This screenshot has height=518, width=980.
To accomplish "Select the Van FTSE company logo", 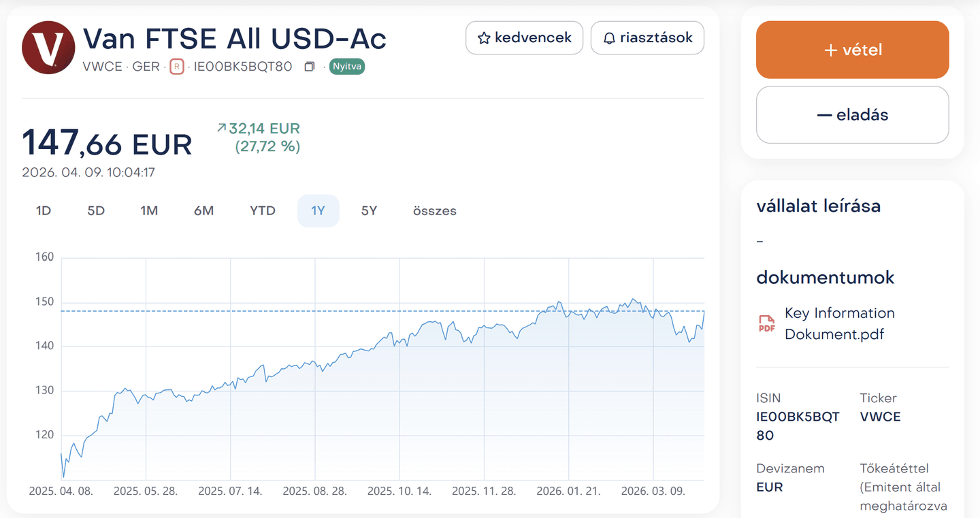I will tap(48, 47).
